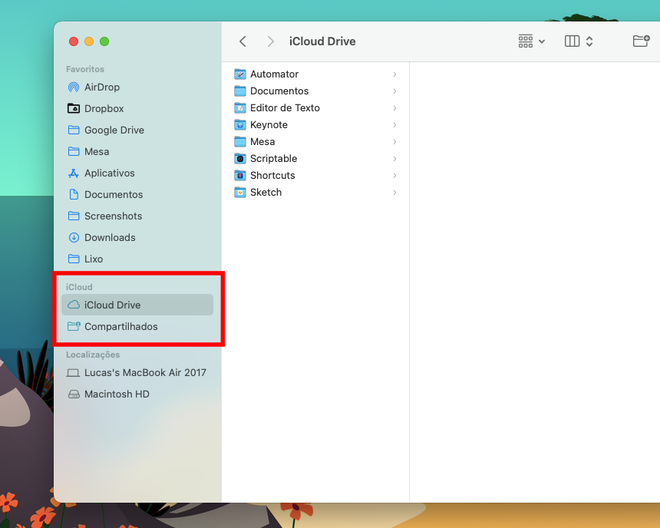Expand the Keynote row chevron
660x528 pixels.
[x=395, y=125]
